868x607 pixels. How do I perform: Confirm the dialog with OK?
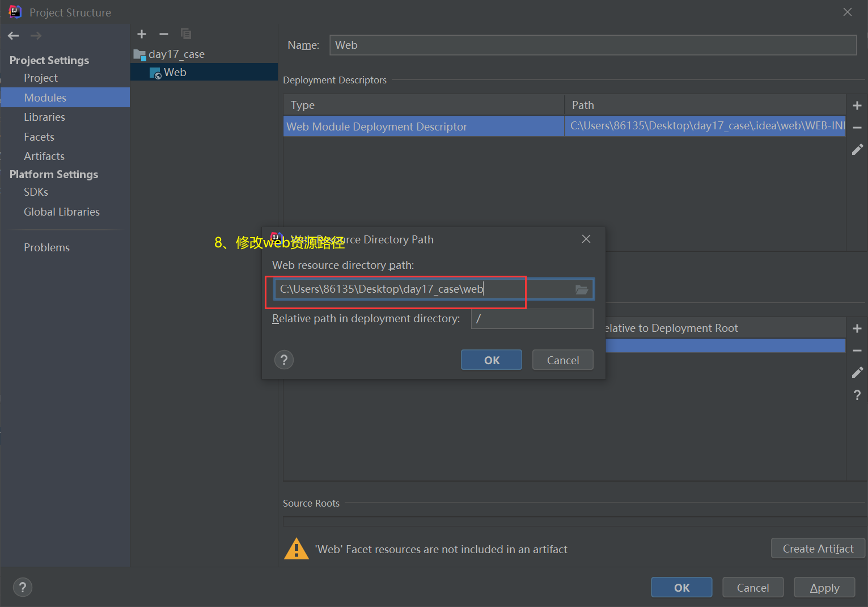492,360
